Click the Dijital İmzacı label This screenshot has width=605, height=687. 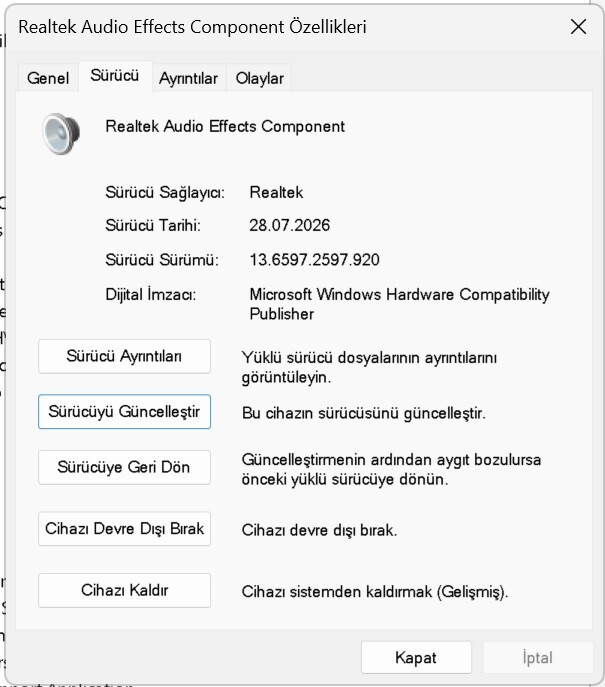pyautogui.click(x=151, y=294)
